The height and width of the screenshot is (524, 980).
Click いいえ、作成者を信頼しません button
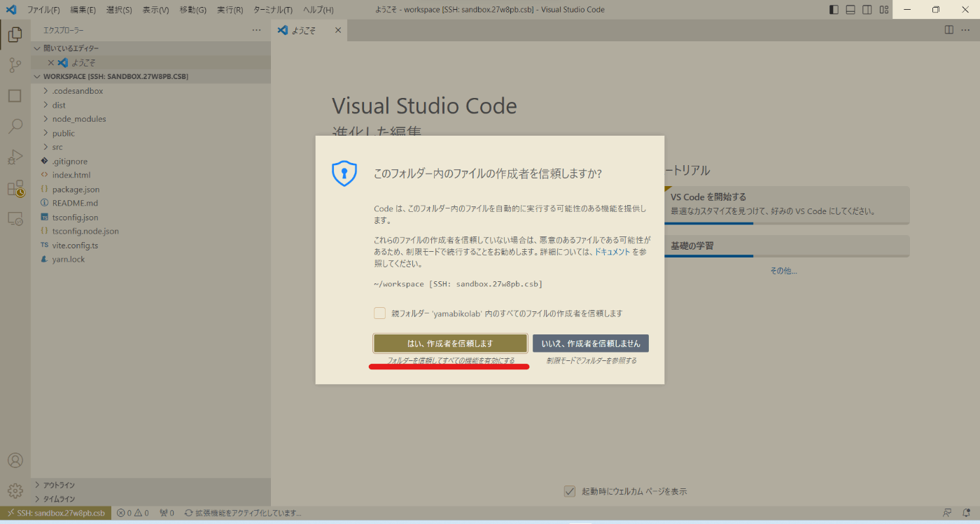591,344
